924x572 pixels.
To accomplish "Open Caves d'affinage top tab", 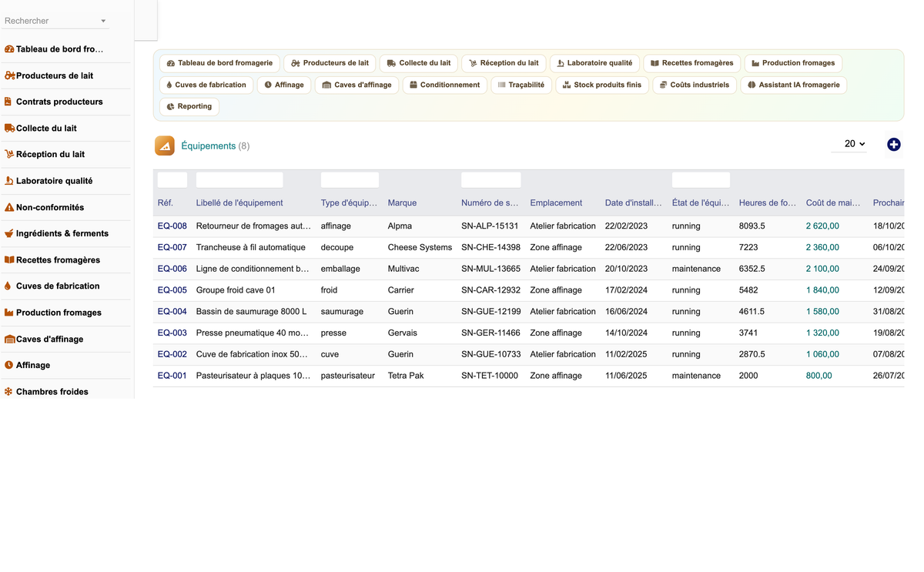I will (357, 85).
